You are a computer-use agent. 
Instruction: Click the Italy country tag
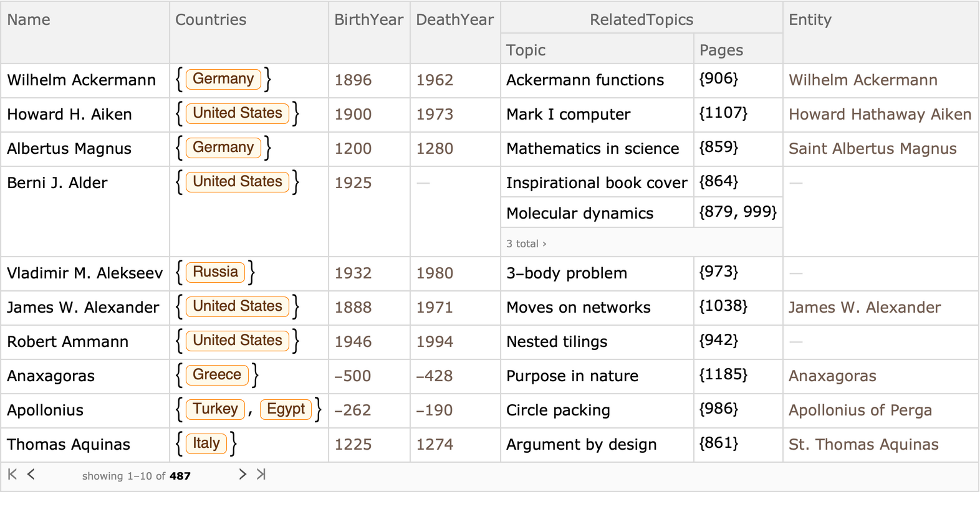206,443
